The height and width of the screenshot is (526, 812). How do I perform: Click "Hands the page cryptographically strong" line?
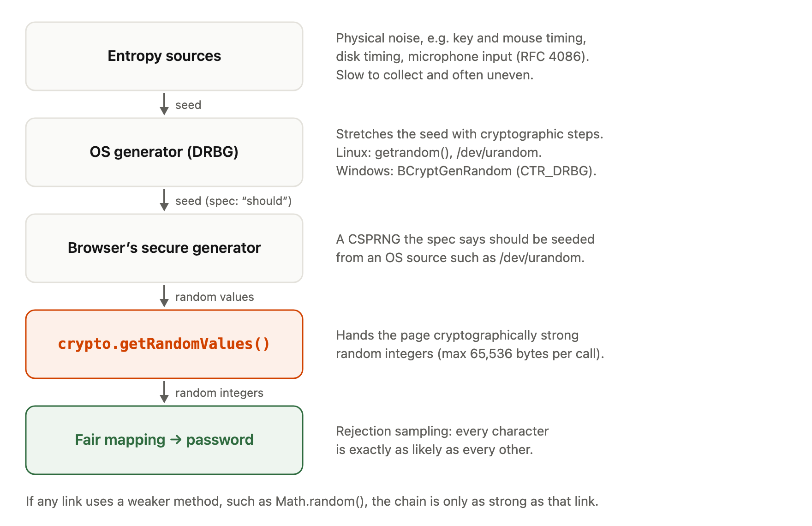pyautogui.click(x=457, y=335)
